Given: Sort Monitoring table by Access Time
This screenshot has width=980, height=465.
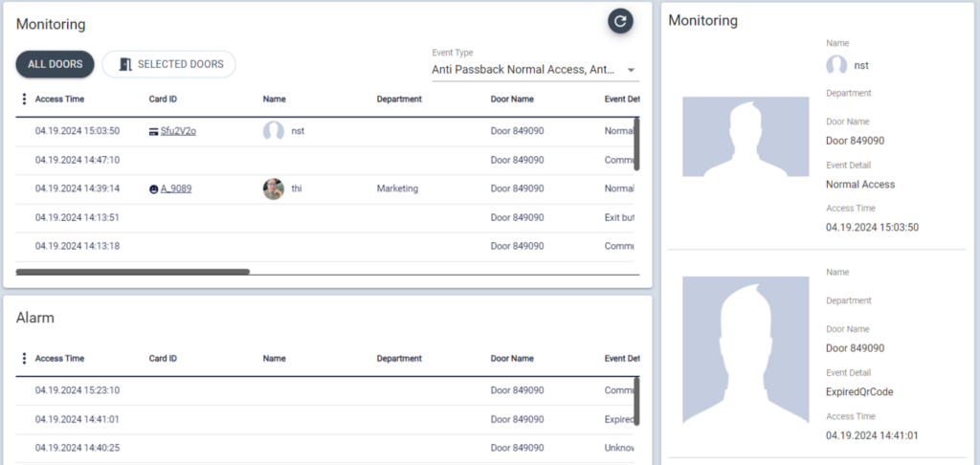Looking at the screenshot, I should (x=57, y=99).
